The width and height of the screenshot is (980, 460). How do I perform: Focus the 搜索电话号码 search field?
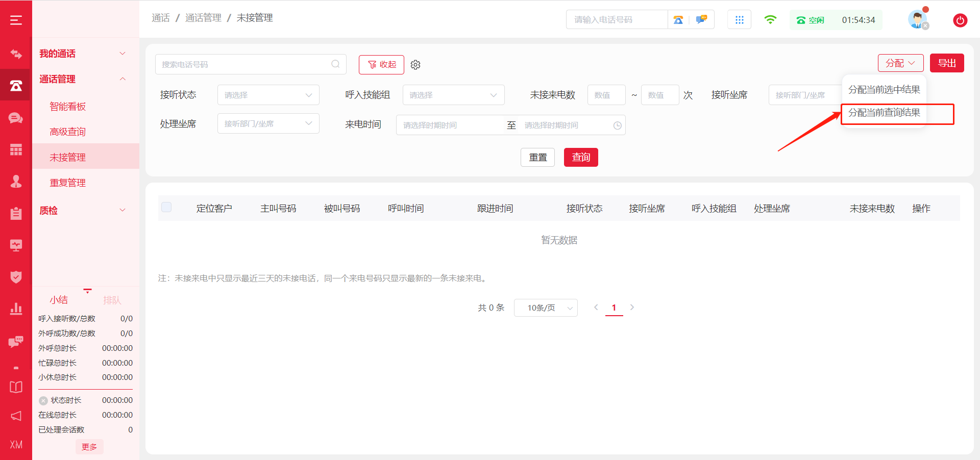[251, 64]
